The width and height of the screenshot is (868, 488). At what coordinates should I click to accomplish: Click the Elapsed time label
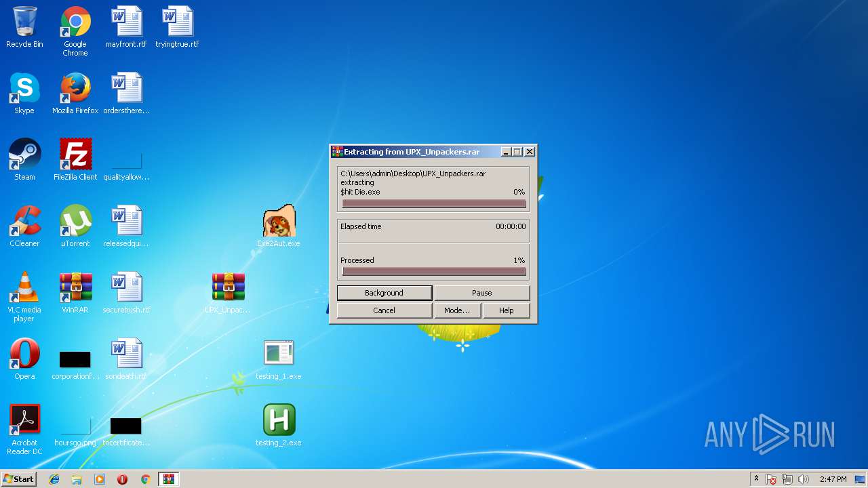coord(361,226)
